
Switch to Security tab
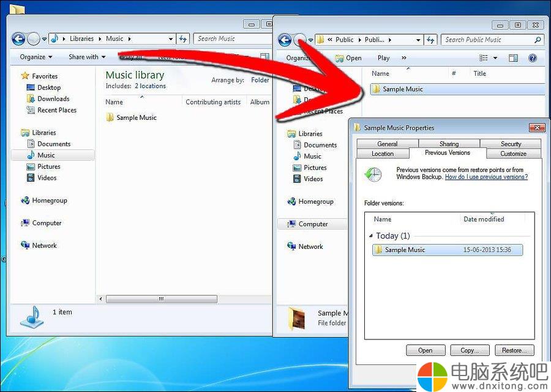pyautogui.click(x=511, y=144)
